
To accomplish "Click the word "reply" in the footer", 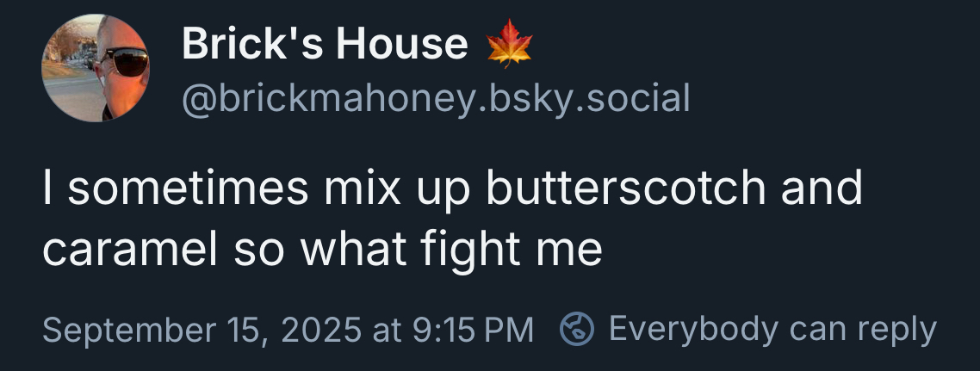I will coord(896,330).
